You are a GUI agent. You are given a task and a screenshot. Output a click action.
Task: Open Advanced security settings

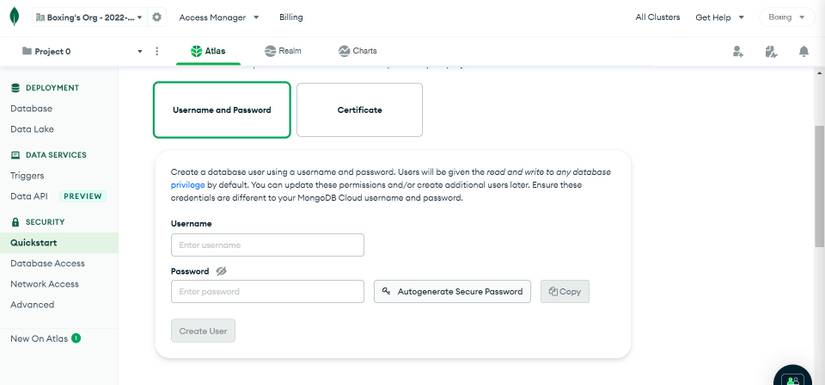pos(32,305)
